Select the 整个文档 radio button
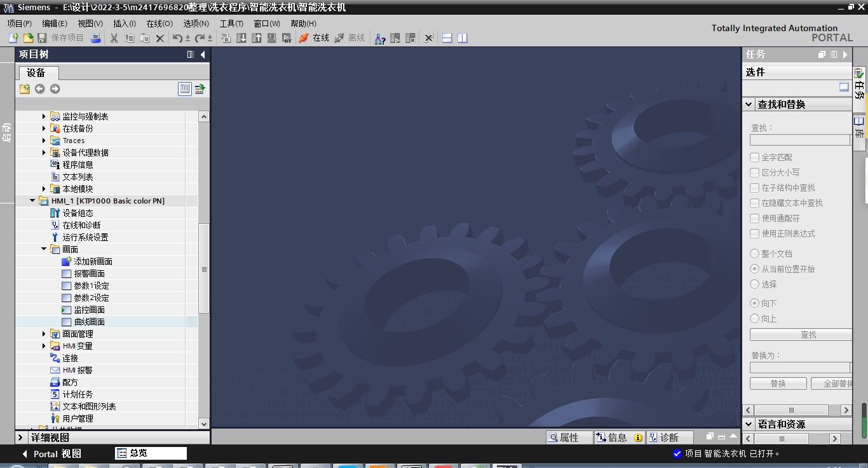 tap(755, 254)
